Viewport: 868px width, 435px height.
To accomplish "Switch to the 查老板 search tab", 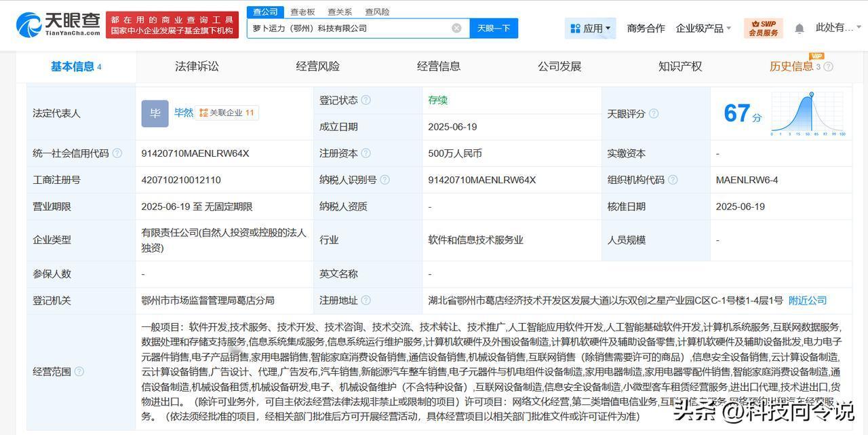I will click(302, 12).
